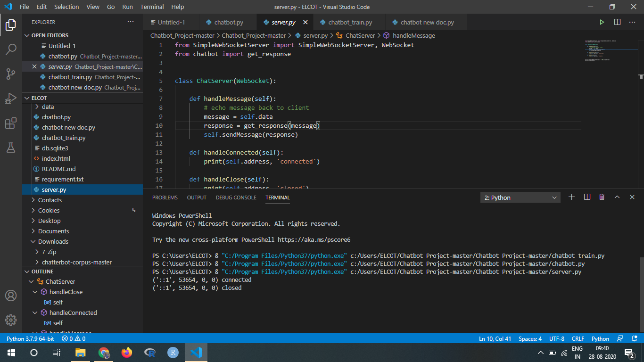Click ChatServer in the breadcrumb
The height and width of the screenshot is (362, 644).
[360, 35]
